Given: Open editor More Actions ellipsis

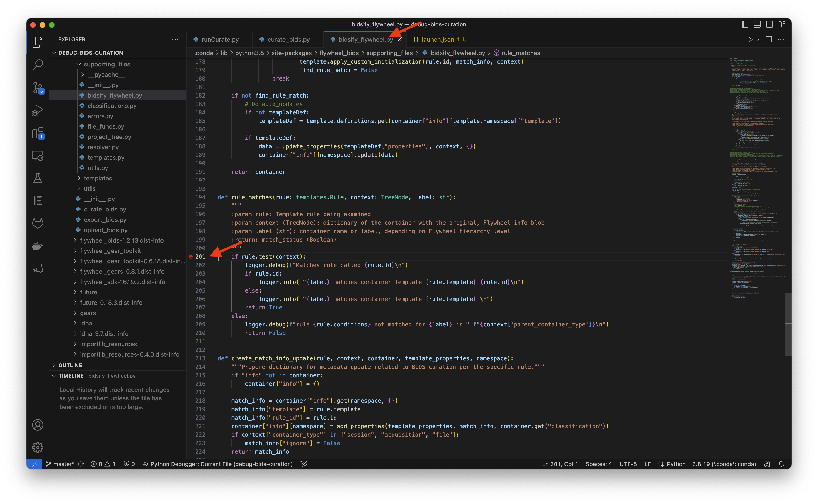Looking at the screenshot, I should click(x=781, y=39).
